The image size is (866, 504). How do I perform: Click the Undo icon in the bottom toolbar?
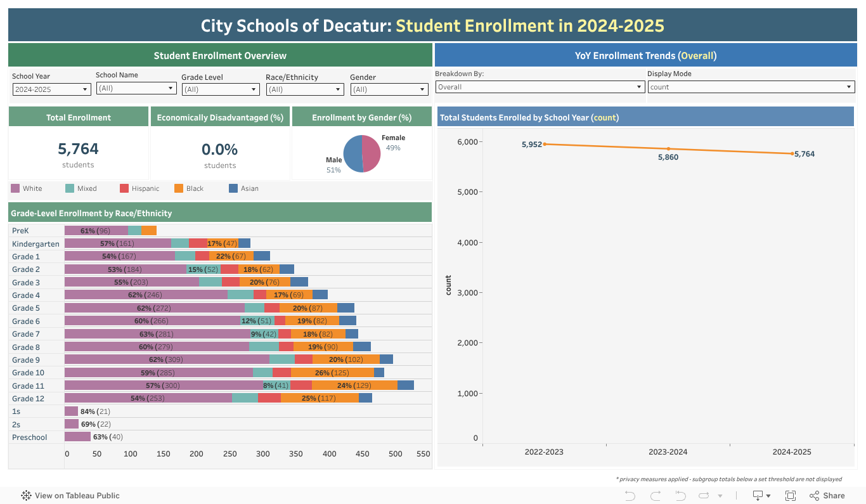click(x=629, y=495)
